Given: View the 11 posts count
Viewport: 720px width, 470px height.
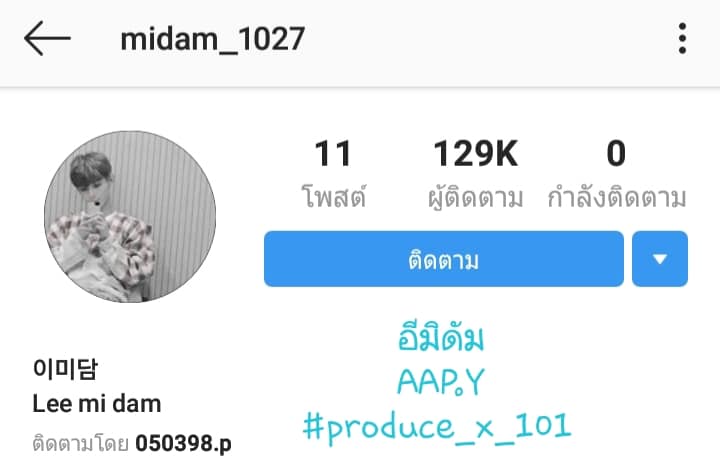Looking at the screenshot, I should pos(333,153).
